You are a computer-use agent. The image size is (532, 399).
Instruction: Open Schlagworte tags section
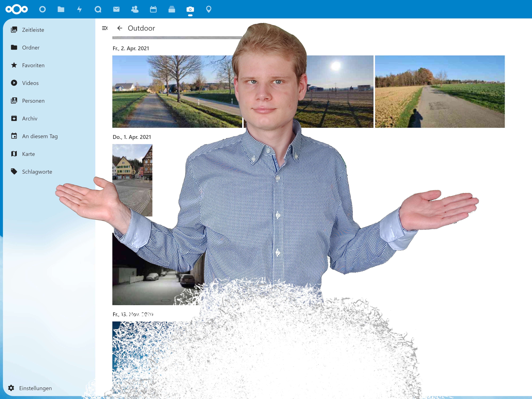pyautogui.click(x=37, y=172)
